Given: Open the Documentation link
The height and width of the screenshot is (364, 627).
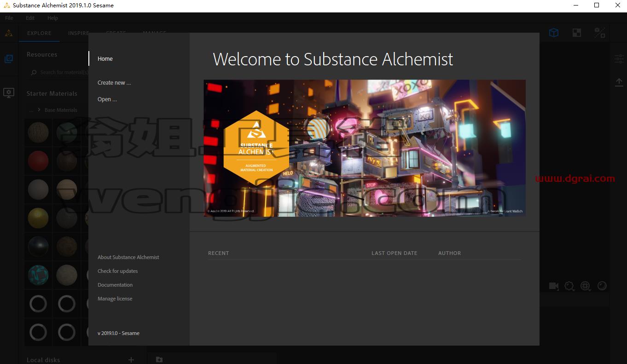Looking at the screenshot, I should [115, 285].
